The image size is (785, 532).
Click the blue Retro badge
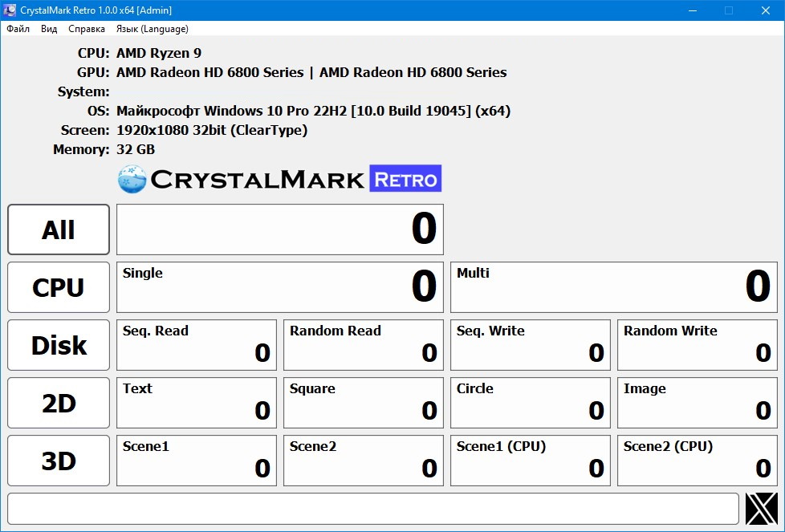coord(406,178)
